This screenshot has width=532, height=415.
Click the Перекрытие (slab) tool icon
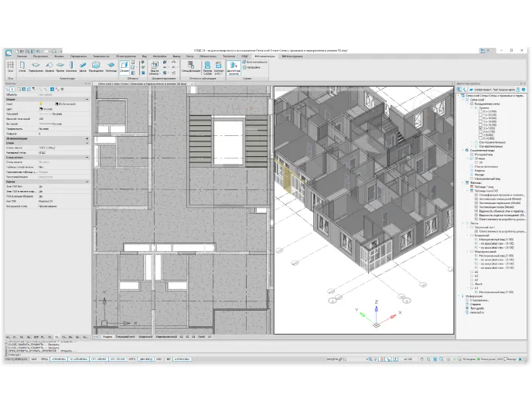click(36, 68)
